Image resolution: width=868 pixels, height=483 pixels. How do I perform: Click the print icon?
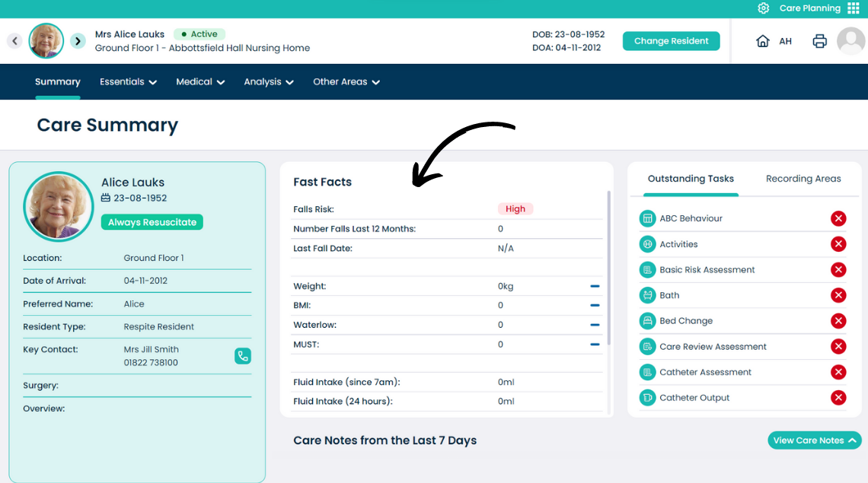[x=820, y=41]
